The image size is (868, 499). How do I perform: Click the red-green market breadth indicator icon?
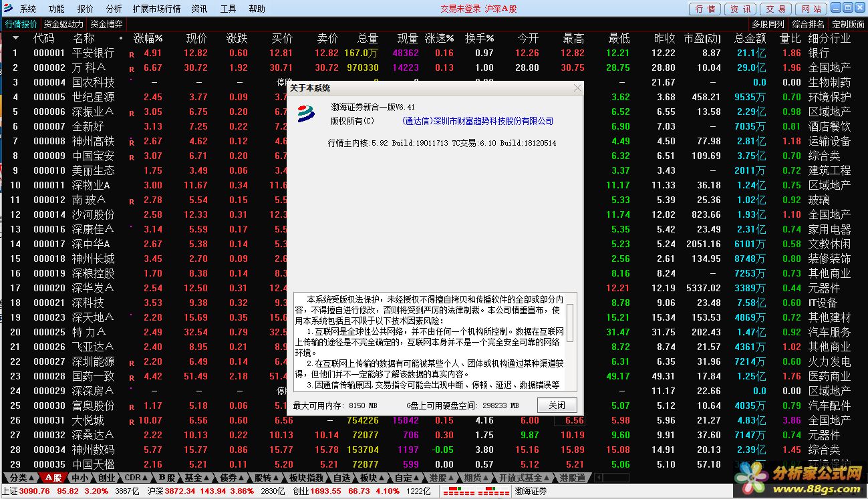(x=475, y=492)
